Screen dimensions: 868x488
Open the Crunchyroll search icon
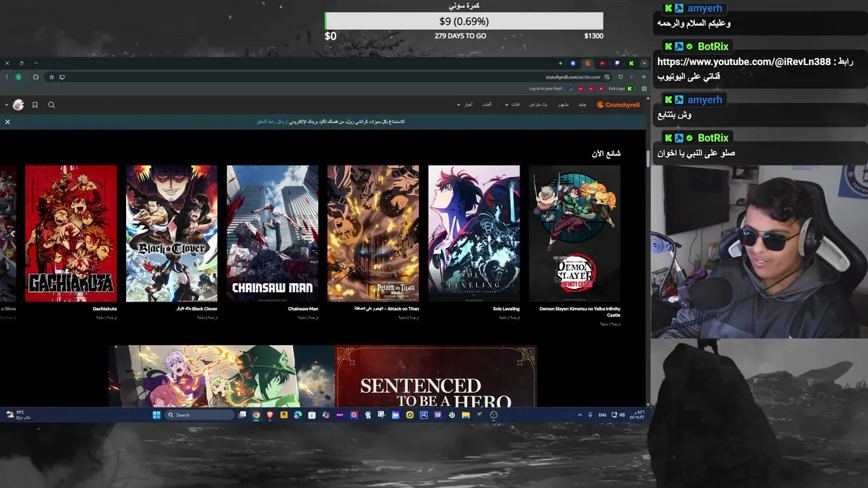52,105
